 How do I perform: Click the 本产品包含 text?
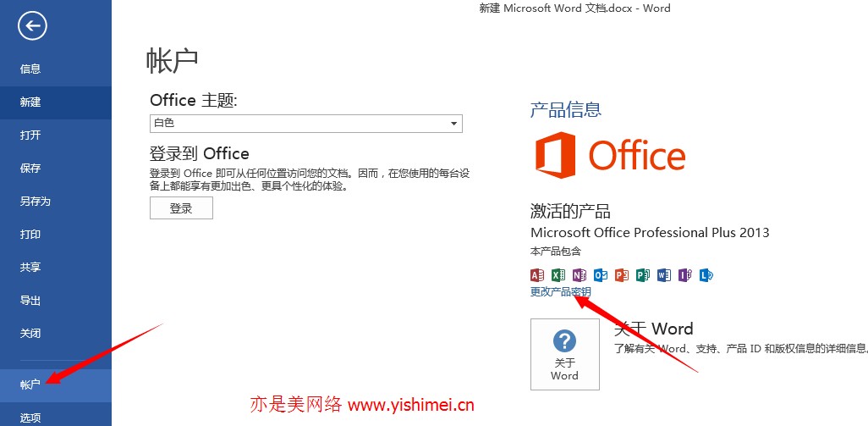click(x=556, y=252)
